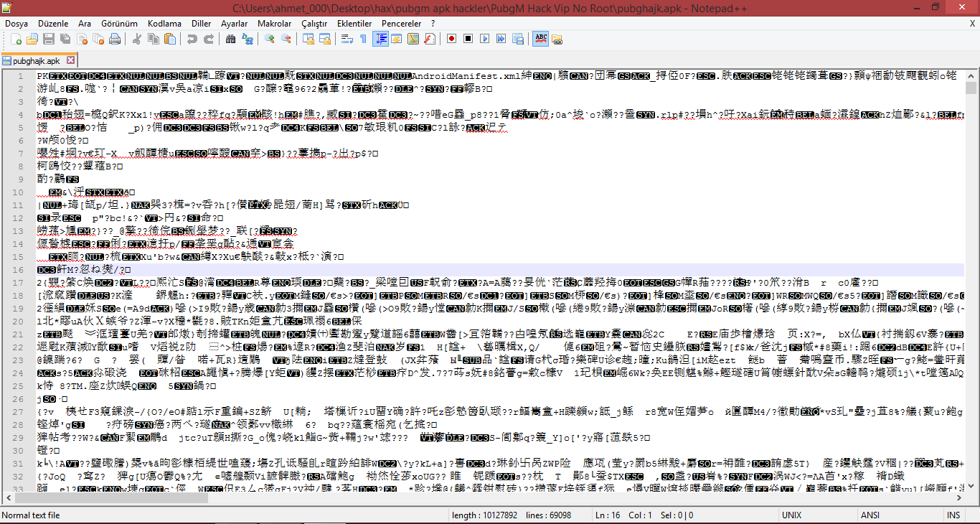The height and width of the screenshot is (524, 980).
Task: Open the Replace dialog toolbar icon
Action: click(x=246, y=39)
